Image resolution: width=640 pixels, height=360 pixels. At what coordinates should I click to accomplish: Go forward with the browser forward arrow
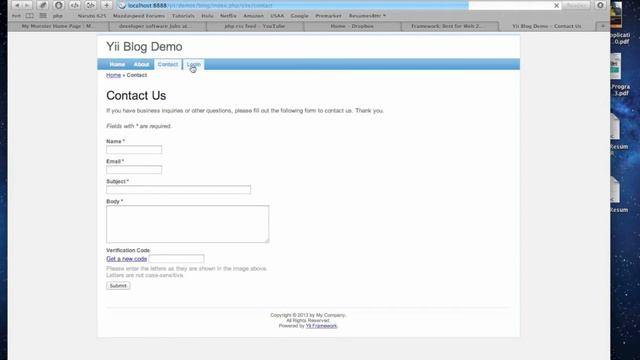tap(27, 5)
